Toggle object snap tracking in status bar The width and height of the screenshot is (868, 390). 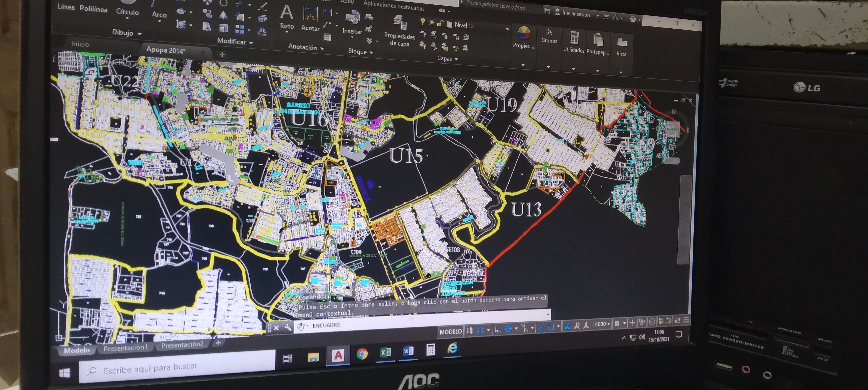click(x=540, y=327)
